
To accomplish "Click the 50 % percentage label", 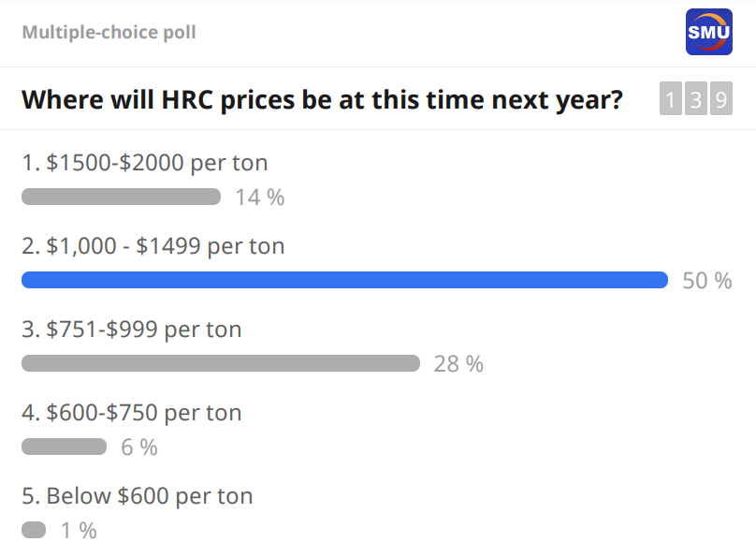I will pyautogui.click(x=707, y=281).
